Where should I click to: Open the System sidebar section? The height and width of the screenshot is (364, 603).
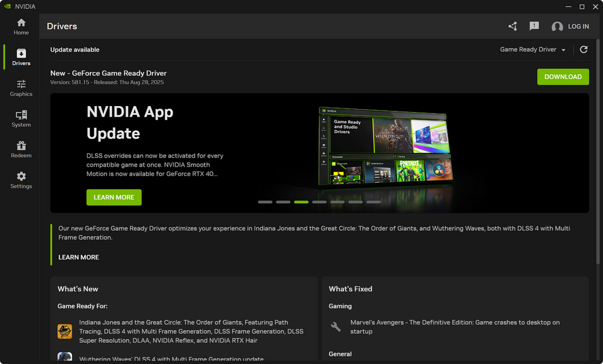(21, 119)
